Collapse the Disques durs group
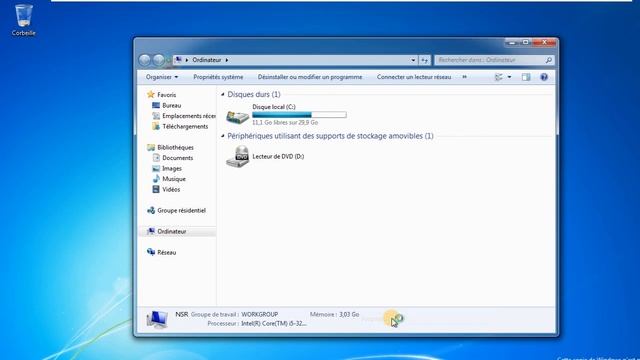 (223, 95)
